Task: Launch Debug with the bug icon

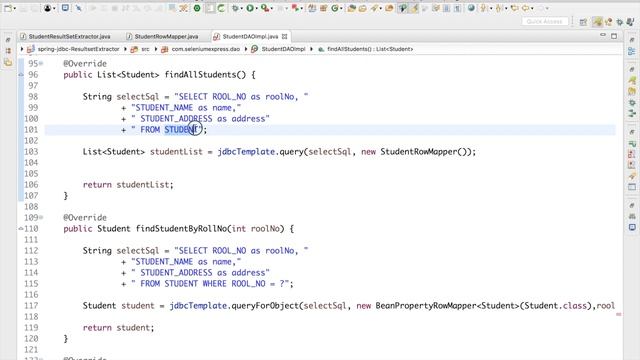Action: [236, 8]
